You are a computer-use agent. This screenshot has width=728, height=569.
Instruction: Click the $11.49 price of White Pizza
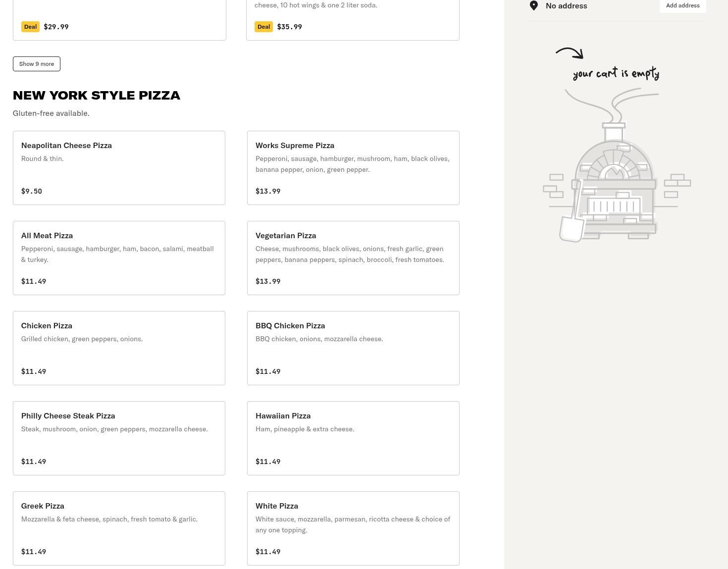(x=268, y=552)
